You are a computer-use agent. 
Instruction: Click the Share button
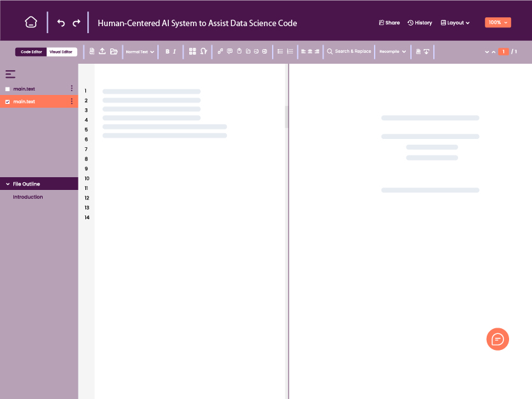coord(389,22)
